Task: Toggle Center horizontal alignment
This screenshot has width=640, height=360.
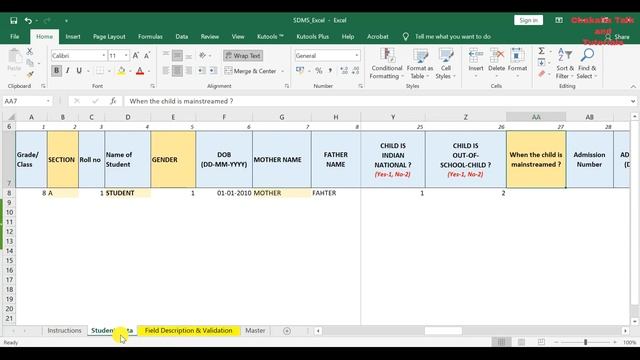Action: (x=177, y=71)
